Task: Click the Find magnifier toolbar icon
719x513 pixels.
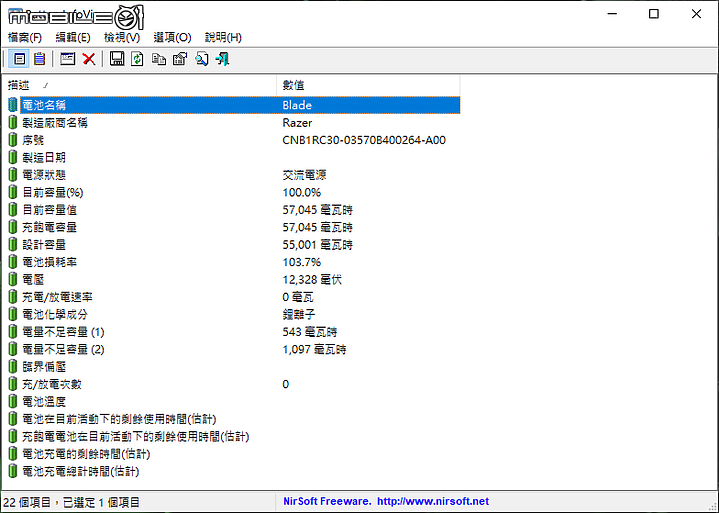Action: (x=201, y=59)
